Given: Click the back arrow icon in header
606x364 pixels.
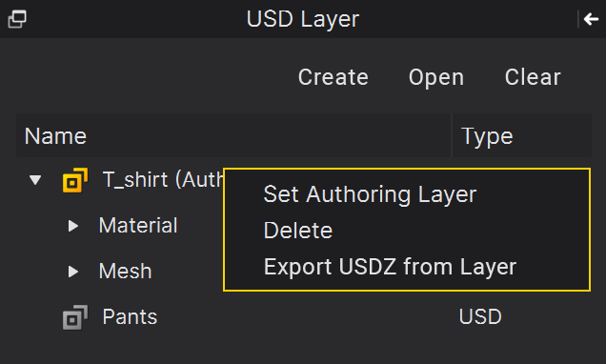Looking at the screenshot, I should click(x=592, y=19).
